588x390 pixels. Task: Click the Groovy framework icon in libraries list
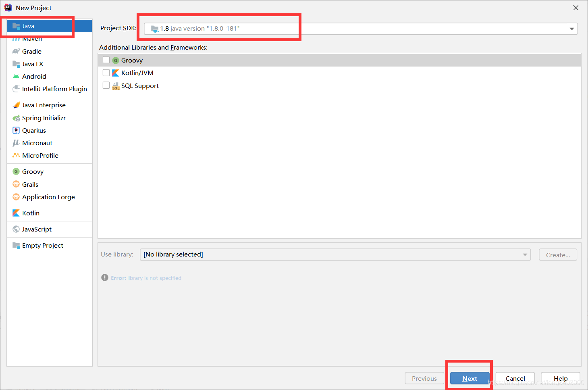pos(116,60)
